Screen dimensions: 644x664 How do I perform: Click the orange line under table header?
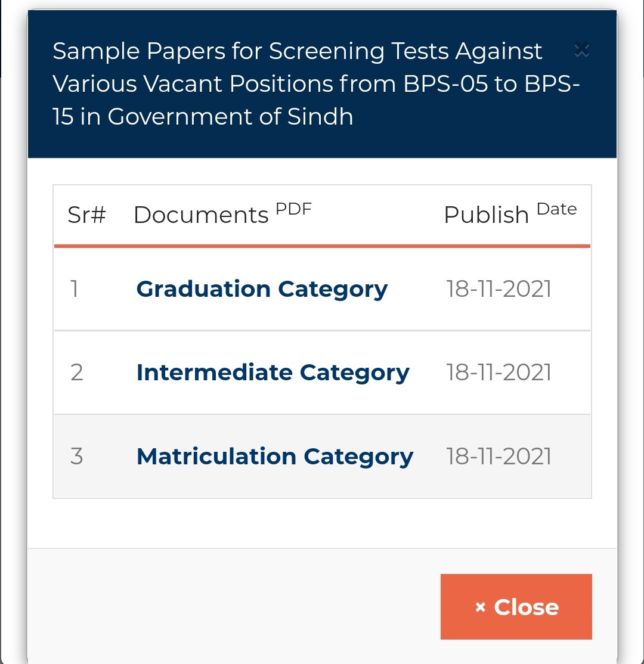click(x=322, y=246)
